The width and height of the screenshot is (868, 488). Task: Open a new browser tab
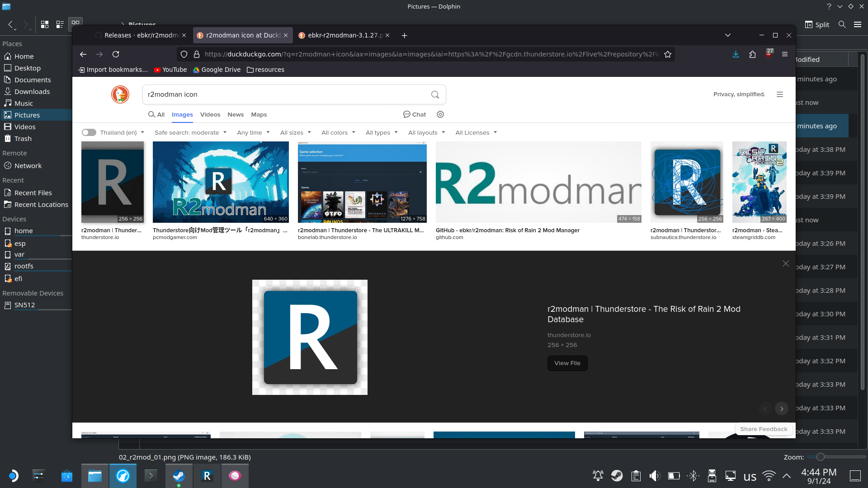point(405,35)
